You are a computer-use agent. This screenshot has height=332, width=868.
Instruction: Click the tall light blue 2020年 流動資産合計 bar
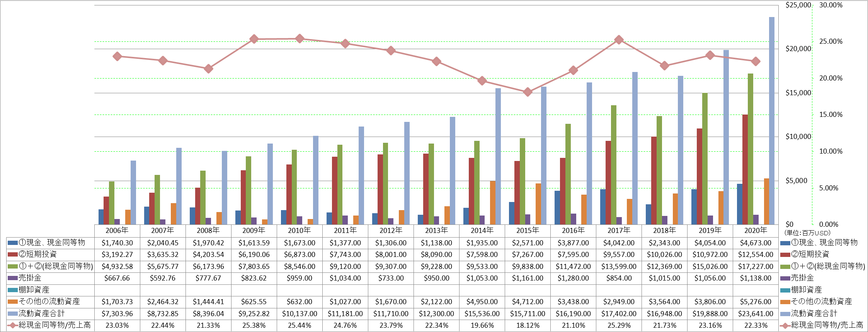coord(771,121)
